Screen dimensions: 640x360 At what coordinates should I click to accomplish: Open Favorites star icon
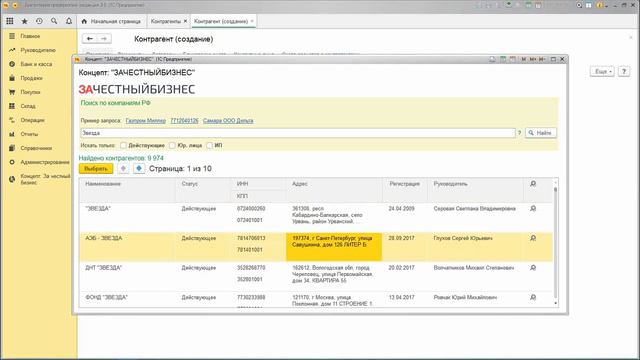(x=24, y=21)
